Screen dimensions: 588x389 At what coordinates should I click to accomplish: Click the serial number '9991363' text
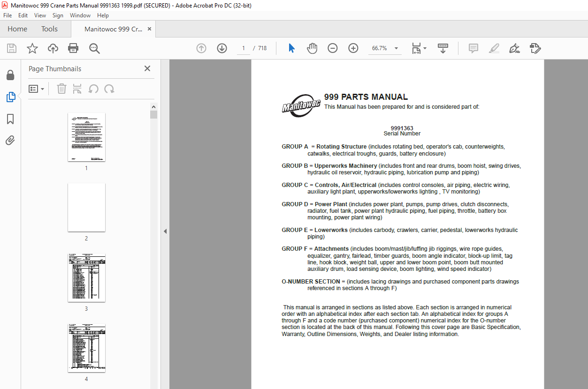click(x=402, y=128)
